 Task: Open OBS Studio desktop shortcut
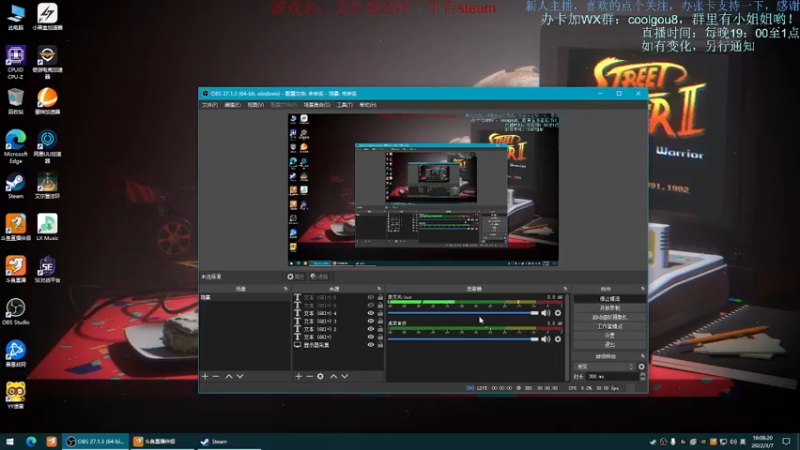click(x=15, y=312)
